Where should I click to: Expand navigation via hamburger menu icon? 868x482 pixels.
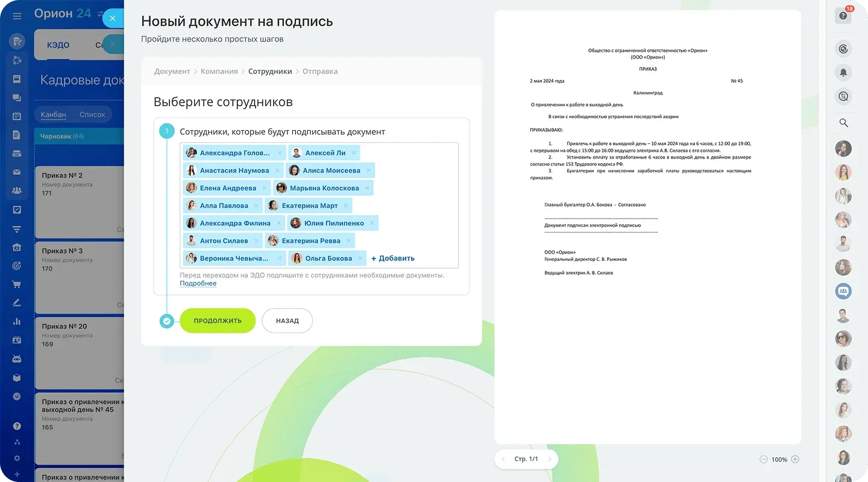pos(17,16)
